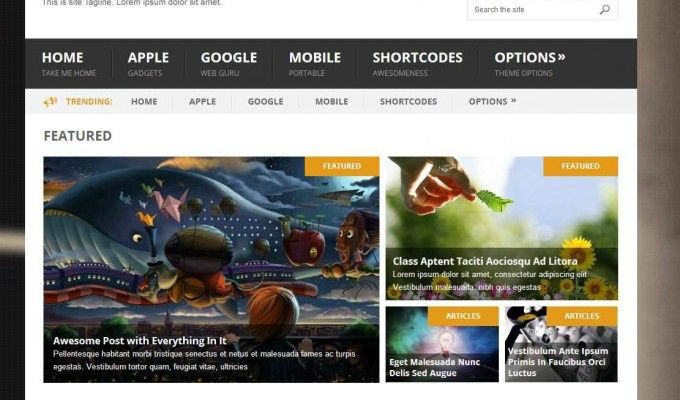Click inside the Search the site field
This screenshot has width=680, height=400.
[536, 10]
